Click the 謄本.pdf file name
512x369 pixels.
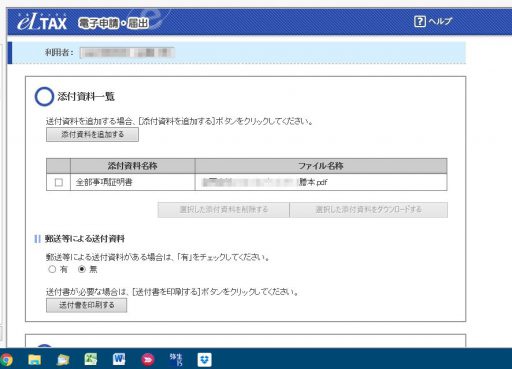(313, 182)
